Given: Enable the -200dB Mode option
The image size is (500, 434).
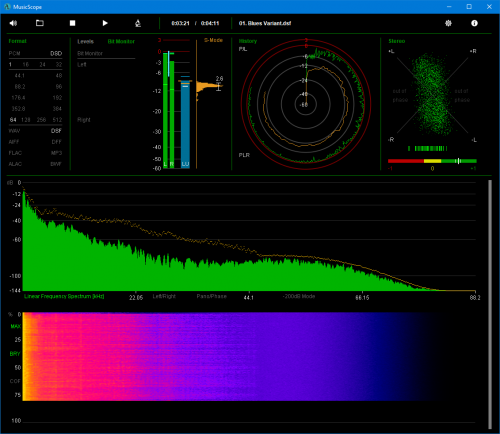Looking at the screenshot, I should pyautogui.click(x=299, y=296).
